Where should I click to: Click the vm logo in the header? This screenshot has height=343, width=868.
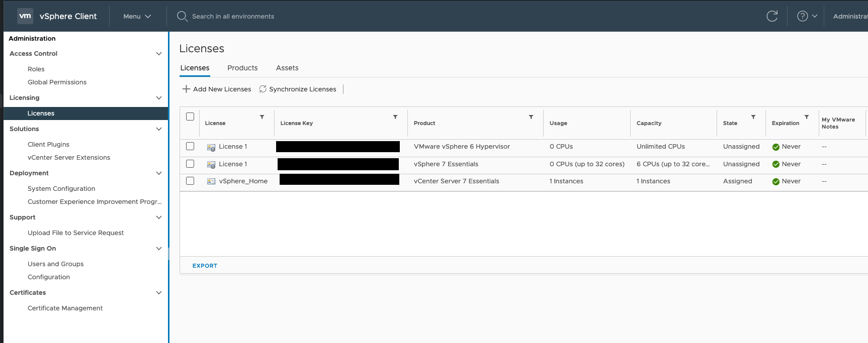pyautogui.click(x=25, y=16)
